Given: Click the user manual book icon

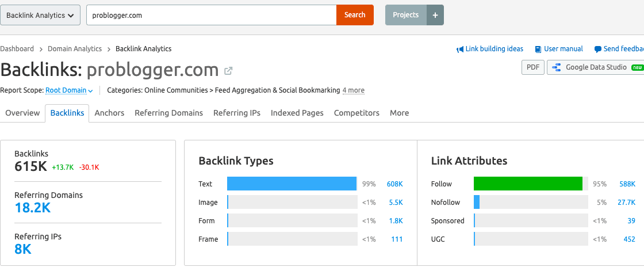Looking at the screenshot, I should [538, 49].
